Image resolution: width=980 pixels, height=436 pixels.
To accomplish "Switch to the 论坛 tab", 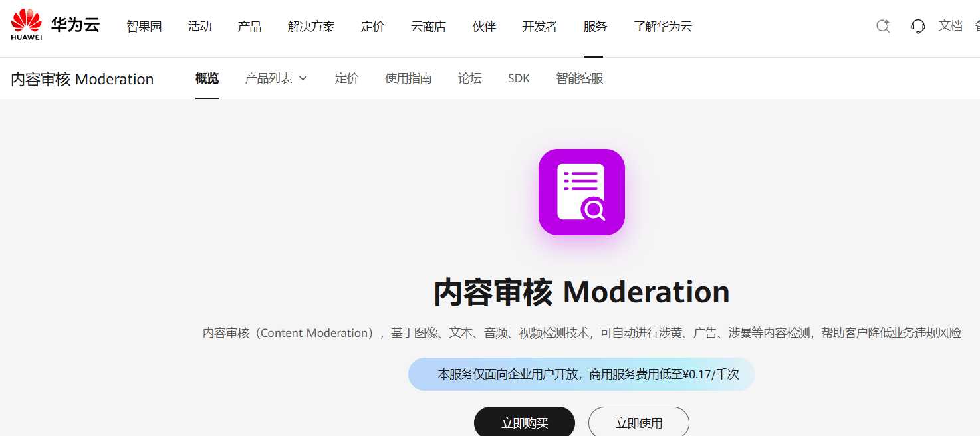I will [470, 78].
